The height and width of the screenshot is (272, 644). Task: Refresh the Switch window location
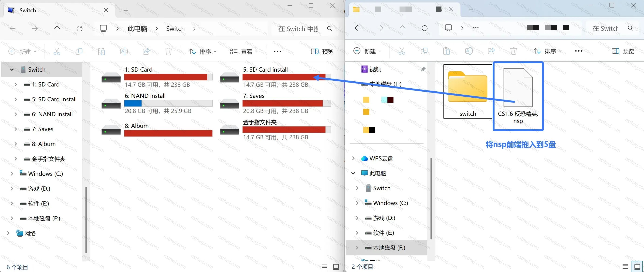[79, 28]
